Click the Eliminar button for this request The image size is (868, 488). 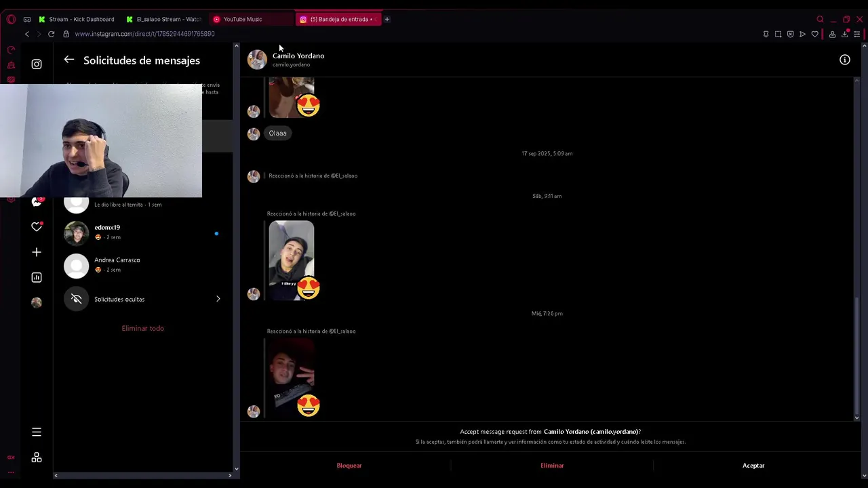point(552,466)
